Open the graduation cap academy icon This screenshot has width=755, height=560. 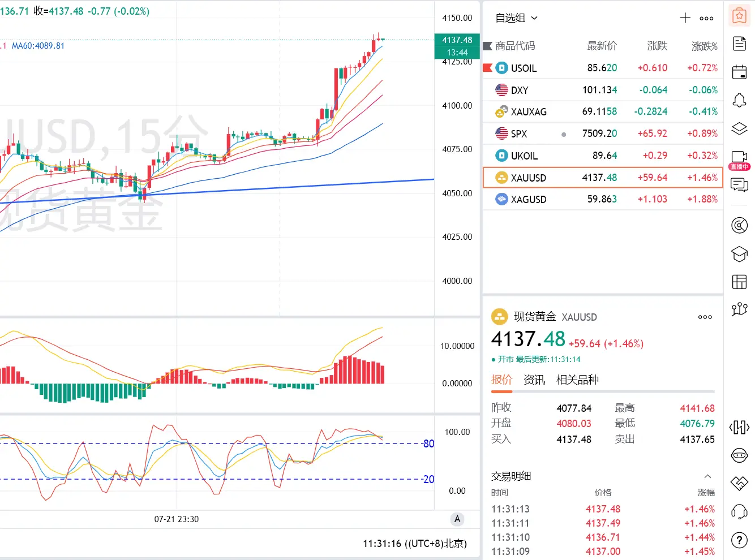click(x=739, y=254)
